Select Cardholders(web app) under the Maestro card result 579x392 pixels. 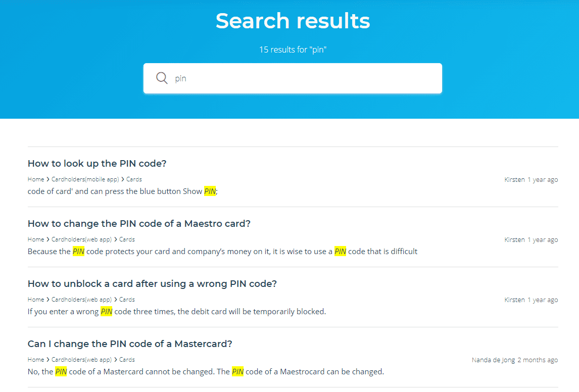coord(81,239)
